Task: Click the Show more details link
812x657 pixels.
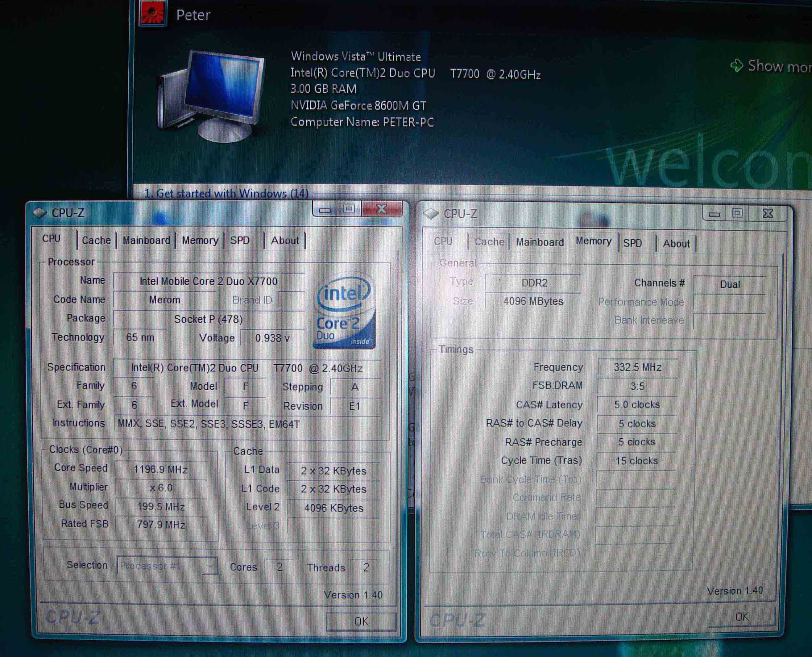Action: (780, 66)
